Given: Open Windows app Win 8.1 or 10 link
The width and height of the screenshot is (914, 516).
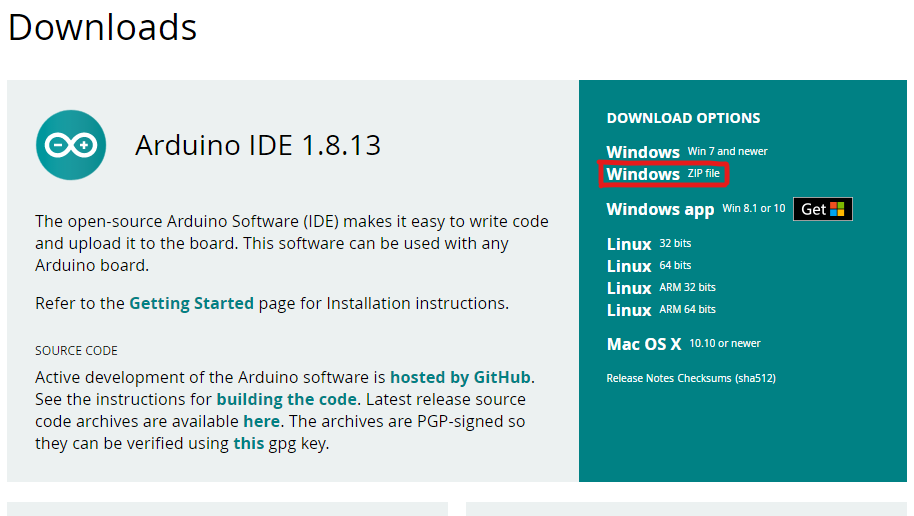Looking at the screenshot, I should click(696, 209).
